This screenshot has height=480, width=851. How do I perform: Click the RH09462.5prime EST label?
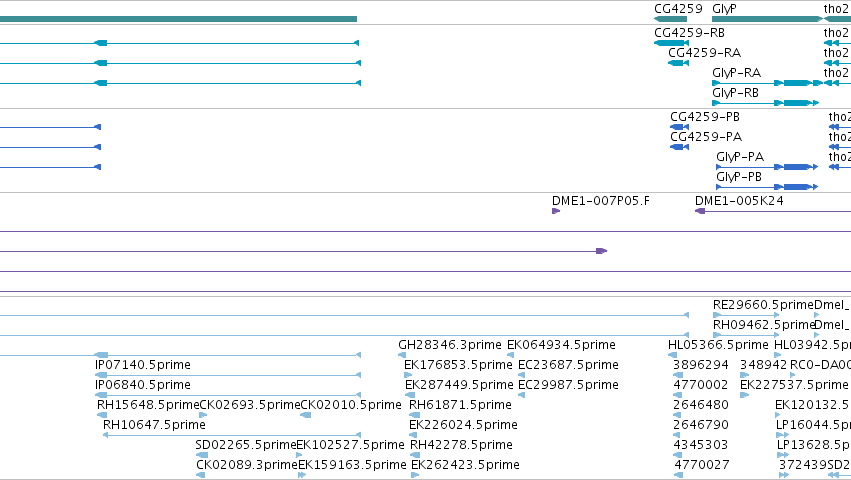[763, 325]
